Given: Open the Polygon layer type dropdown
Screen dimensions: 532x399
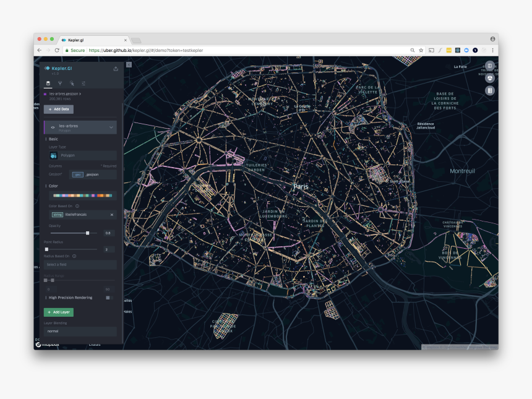Looking at the screenshot, I should tap(83, 155).
